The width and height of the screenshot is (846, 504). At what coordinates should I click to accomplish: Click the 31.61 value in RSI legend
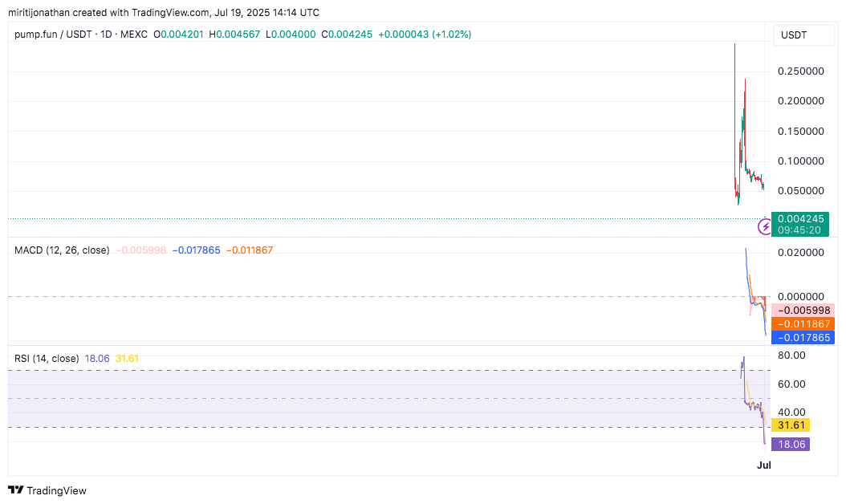tap(127, 358)
